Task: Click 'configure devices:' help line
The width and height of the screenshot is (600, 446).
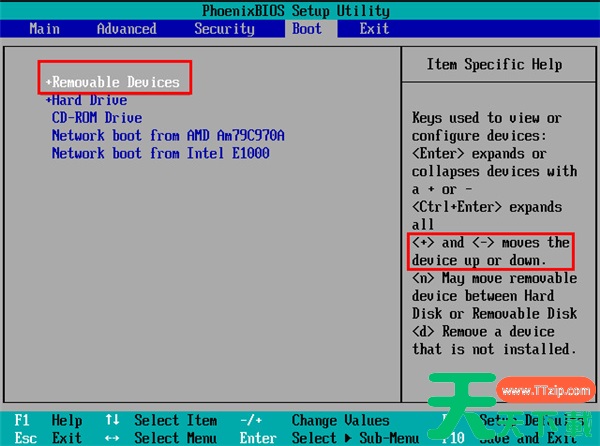Action: (479, 136)
